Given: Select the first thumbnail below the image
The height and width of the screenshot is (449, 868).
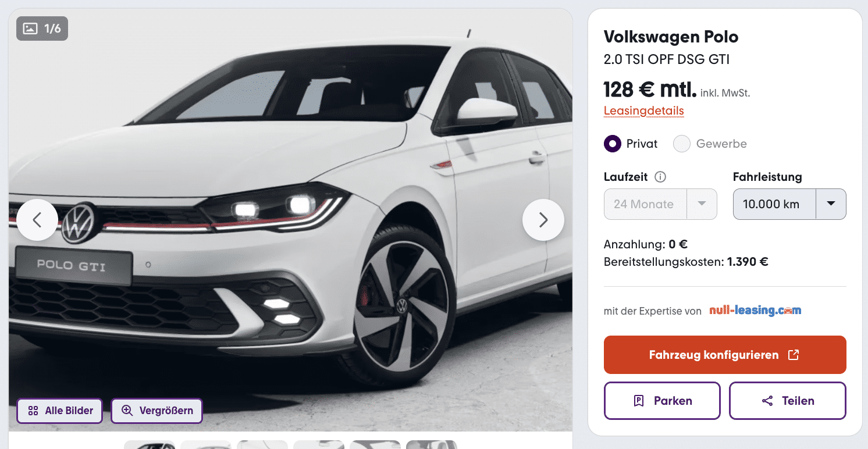Looking at the screenshot, I should coord(150,445).
